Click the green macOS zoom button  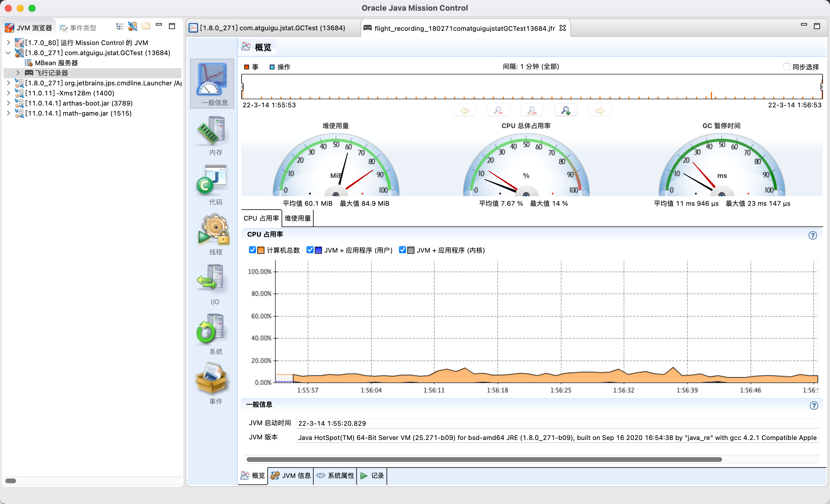32,8
